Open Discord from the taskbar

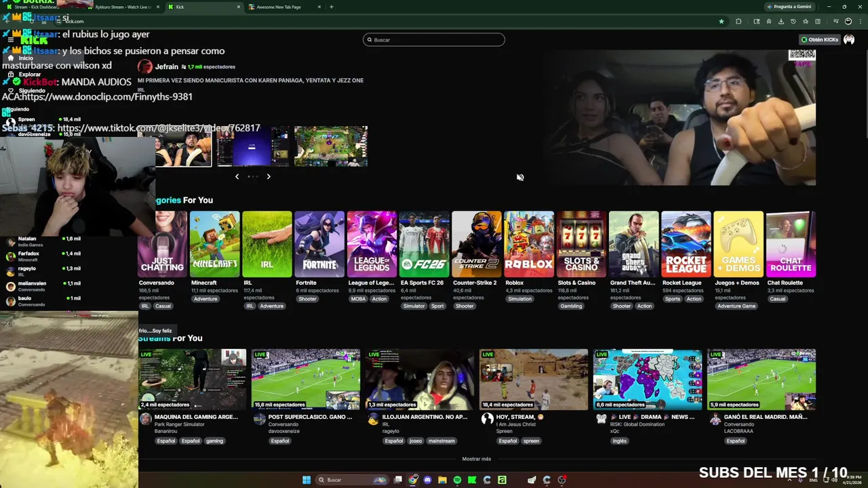click(427, 480)
